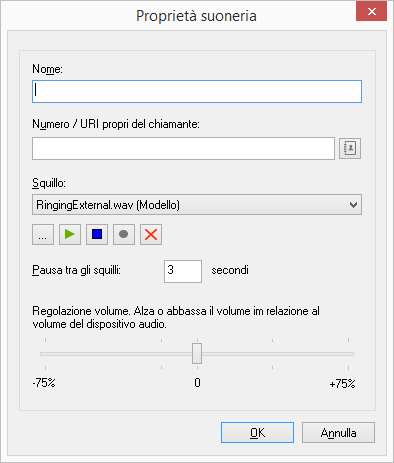The width and height of the screenshot is (394, 463).
Task: Close the Proprietà suoneria dialog
Action: point(371,12)
